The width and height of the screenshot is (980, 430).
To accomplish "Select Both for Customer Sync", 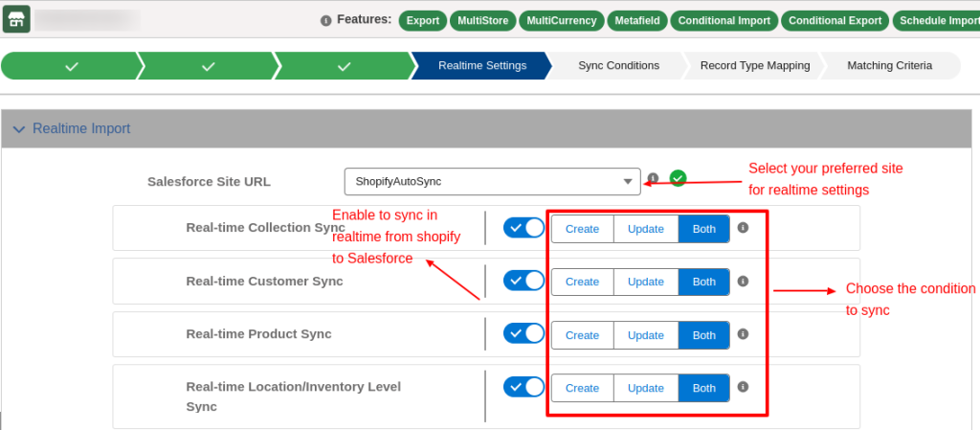I will point(704,282).
